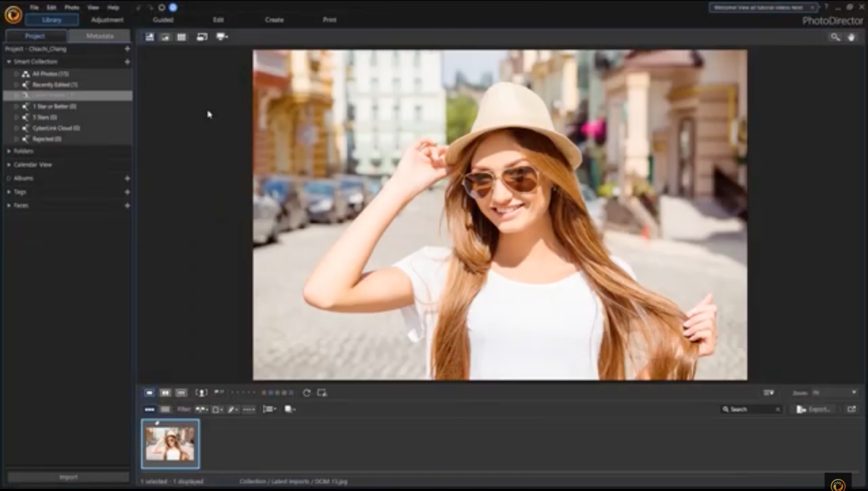This screenshot has height=491, width=868.
Task: Select the DCIM 13 photo thumbnail
Action: pyautogui.click(x=170, y=444)
